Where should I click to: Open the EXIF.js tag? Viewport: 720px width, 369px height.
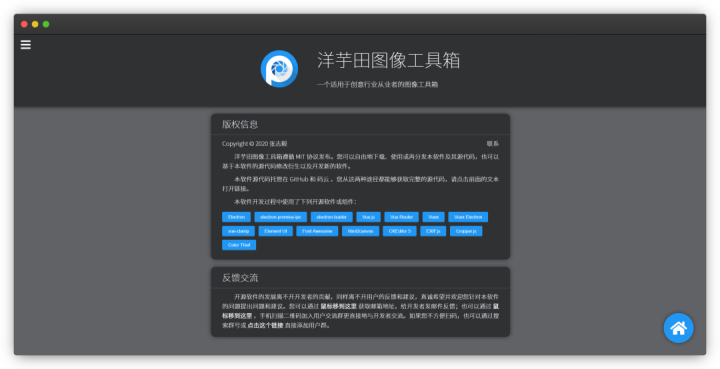[433, 231]
